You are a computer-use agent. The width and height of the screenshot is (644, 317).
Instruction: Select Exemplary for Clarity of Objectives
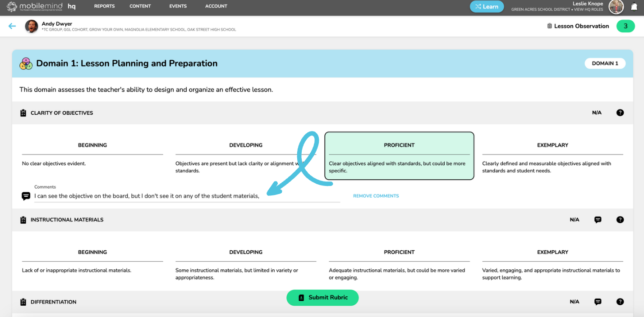[x=552, y=156]
